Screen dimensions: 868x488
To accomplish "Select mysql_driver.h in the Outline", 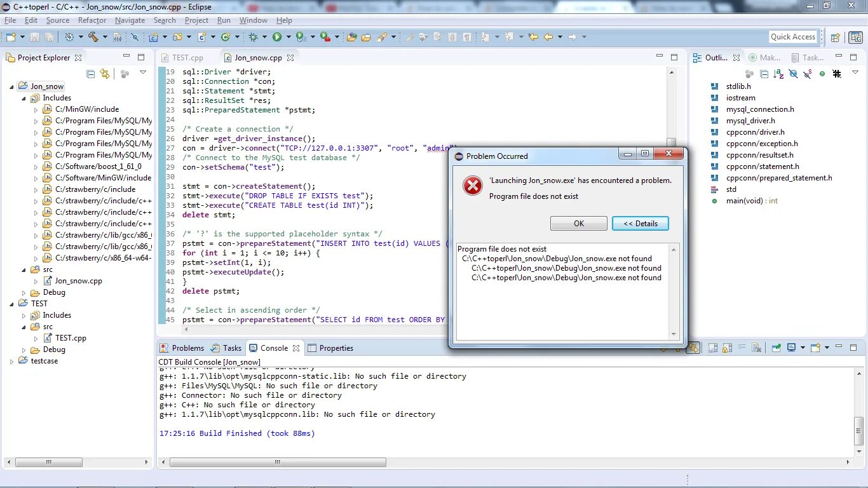I will [743, 121].
